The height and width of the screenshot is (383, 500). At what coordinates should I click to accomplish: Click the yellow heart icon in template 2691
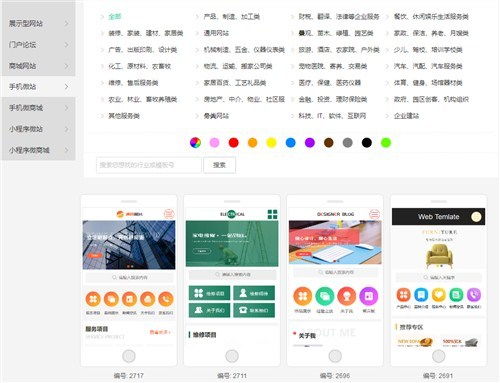pyautogui.click(x=439, y=295)
